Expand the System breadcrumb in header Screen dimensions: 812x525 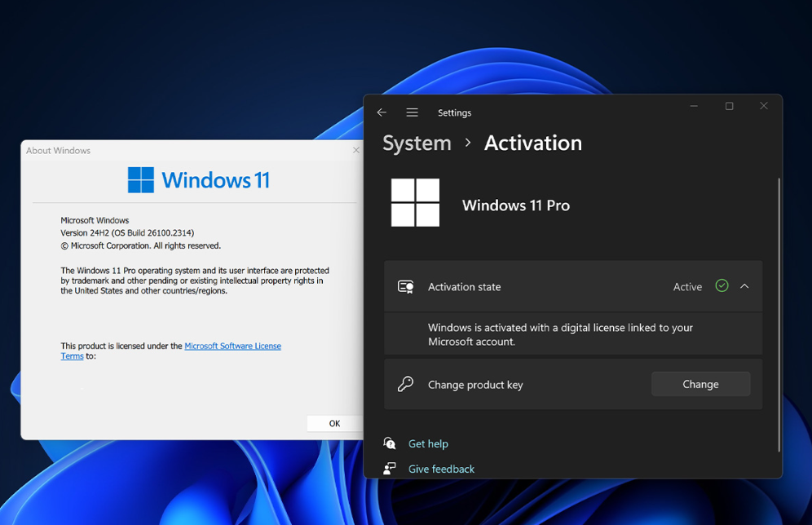[417, 143]
